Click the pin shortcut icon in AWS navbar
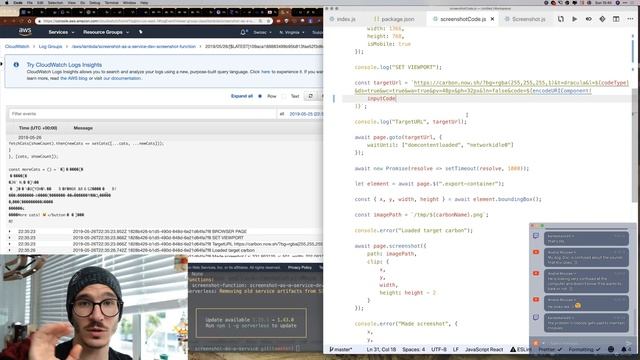The image size is (640, 360). click(x=140, y=32)
